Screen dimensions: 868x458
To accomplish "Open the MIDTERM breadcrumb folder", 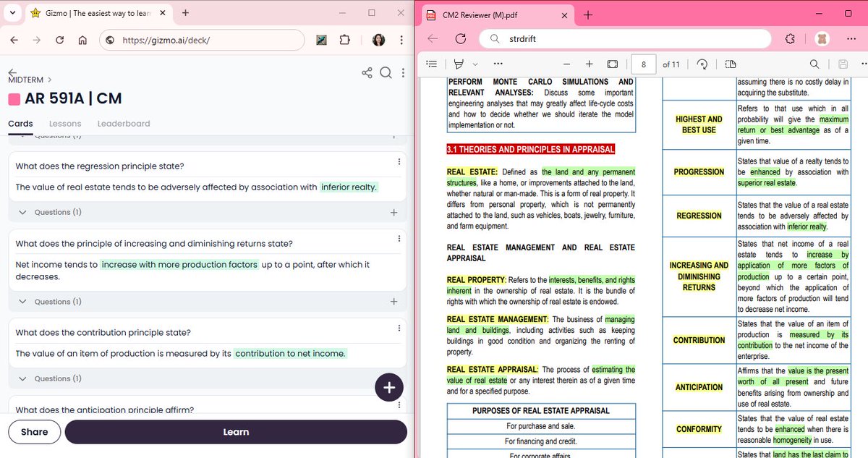I will coord(27,80).
